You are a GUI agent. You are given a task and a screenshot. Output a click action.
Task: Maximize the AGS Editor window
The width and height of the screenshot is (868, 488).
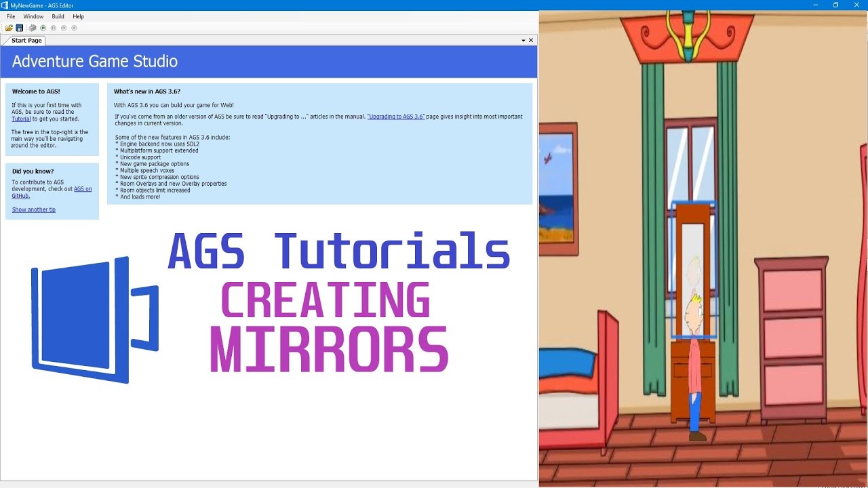click(835, 5)
